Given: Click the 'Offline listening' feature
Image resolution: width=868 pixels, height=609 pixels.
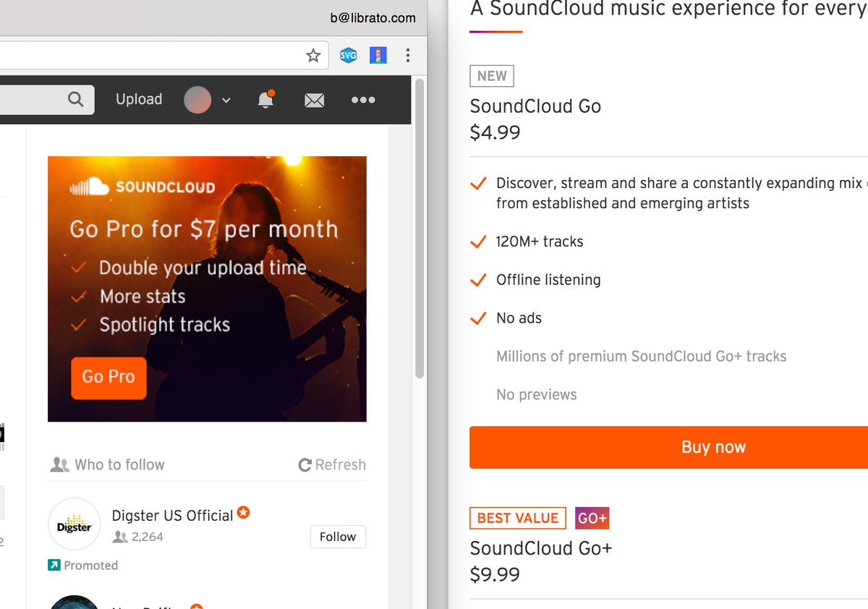Looking at the screenshot, I should tap(548, 280).
